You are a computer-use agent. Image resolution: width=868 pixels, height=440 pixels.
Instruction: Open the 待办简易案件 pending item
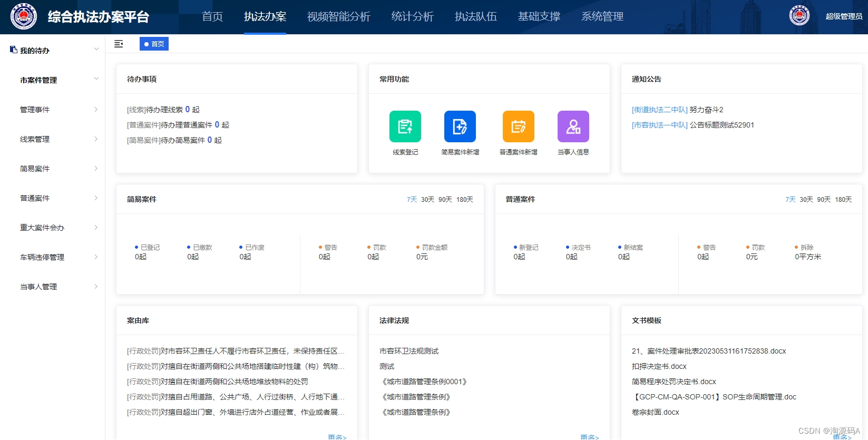174,140
